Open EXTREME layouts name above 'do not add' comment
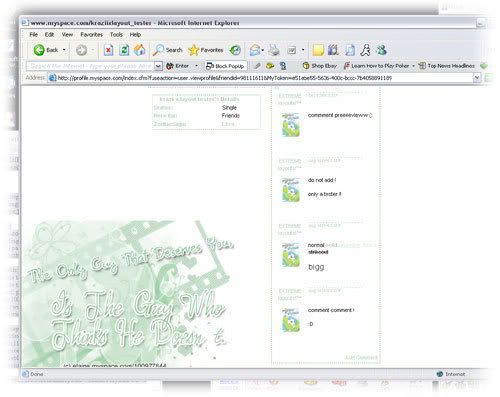The image size is (500, 397). (x=290, y=164)
